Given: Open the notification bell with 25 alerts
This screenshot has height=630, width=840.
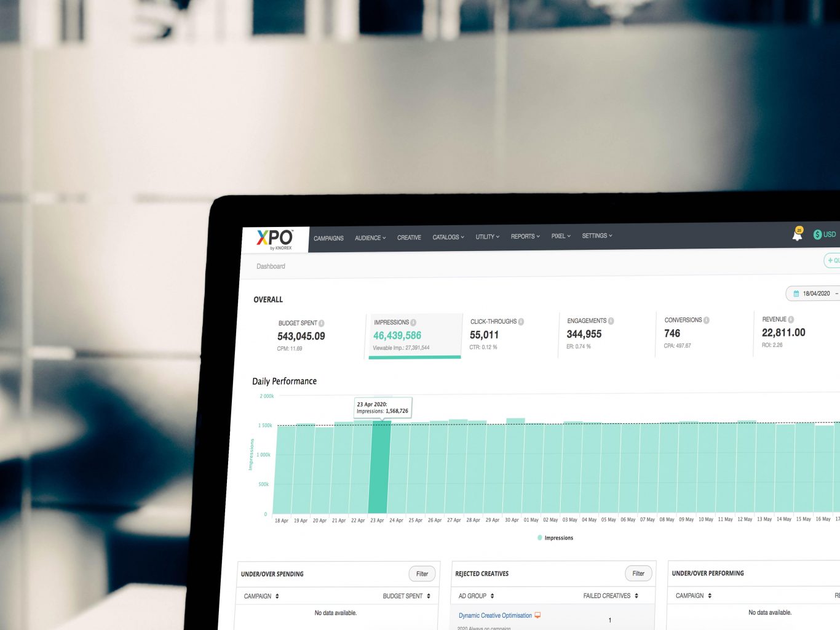Looking at the screenshot, I should (x=796, y=235).
